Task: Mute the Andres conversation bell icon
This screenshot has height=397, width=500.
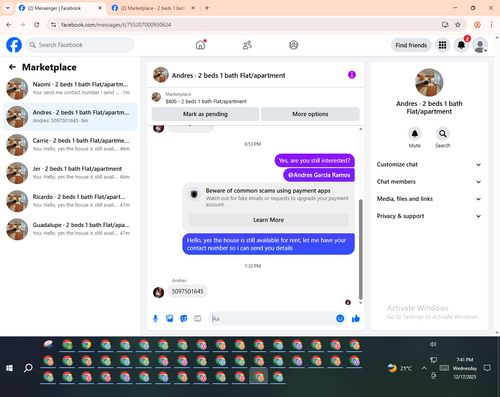Action: (x=415, y=134)
